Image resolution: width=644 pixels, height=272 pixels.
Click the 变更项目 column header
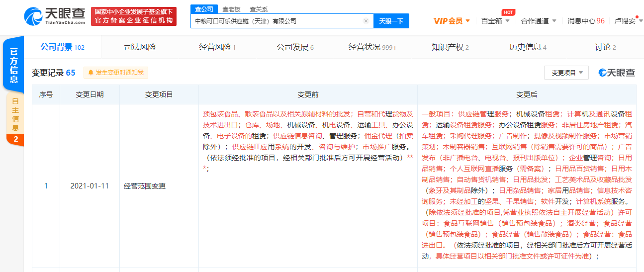(x=159, y=94)
